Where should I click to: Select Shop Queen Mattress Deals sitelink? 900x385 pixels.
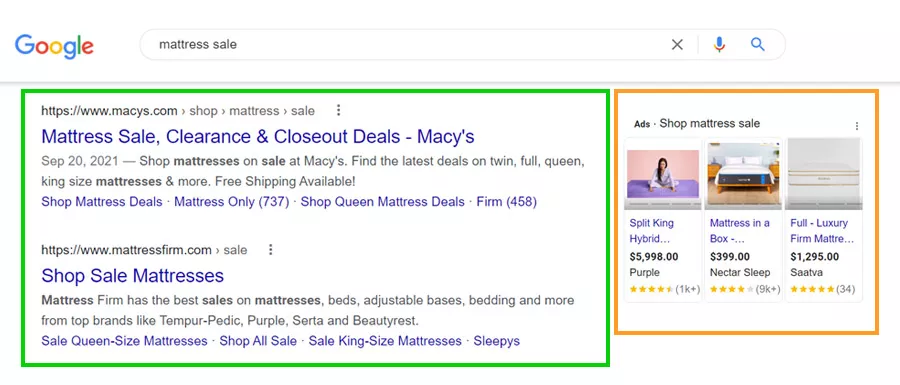pyautogui.click(x=383, y=202)
